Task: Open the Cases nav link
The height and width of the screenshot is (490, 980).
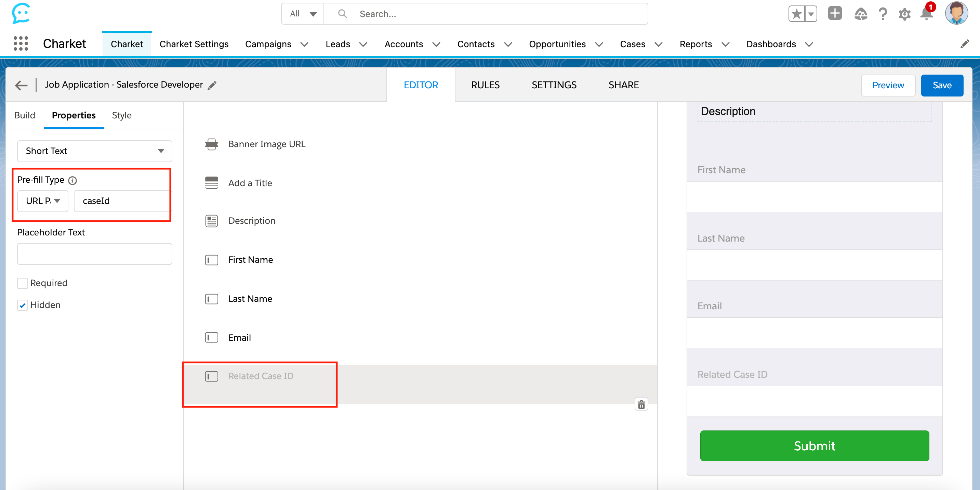Action: (633, 44)
